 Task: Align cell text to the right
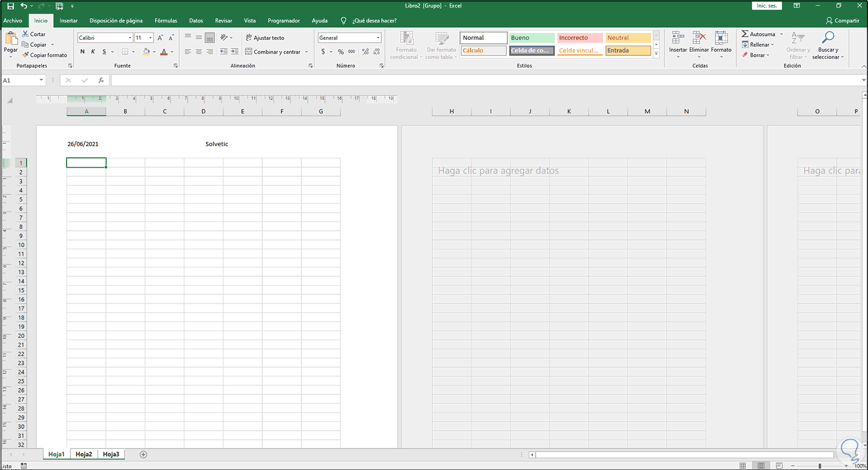pyautogui.click(x=209, y=51)
